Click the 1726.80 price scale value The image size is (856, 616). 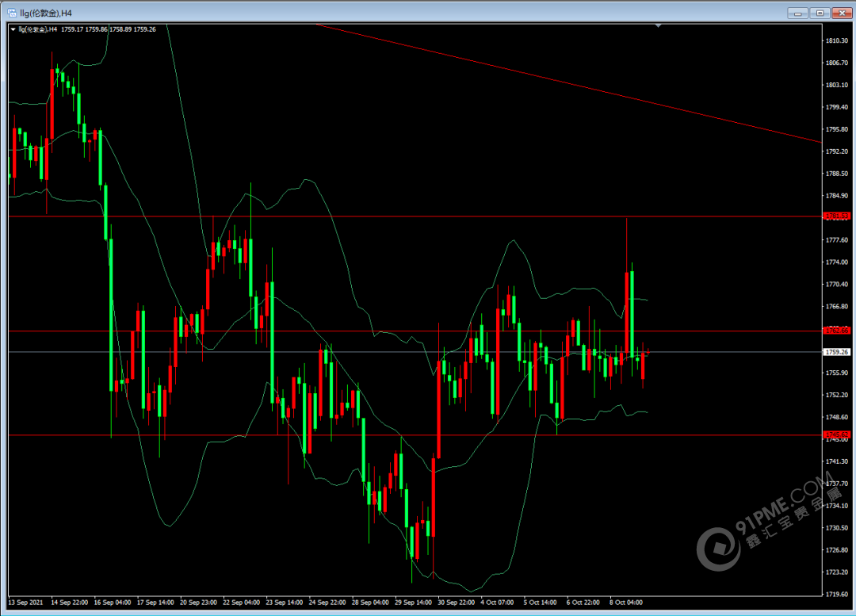(837, 550)
